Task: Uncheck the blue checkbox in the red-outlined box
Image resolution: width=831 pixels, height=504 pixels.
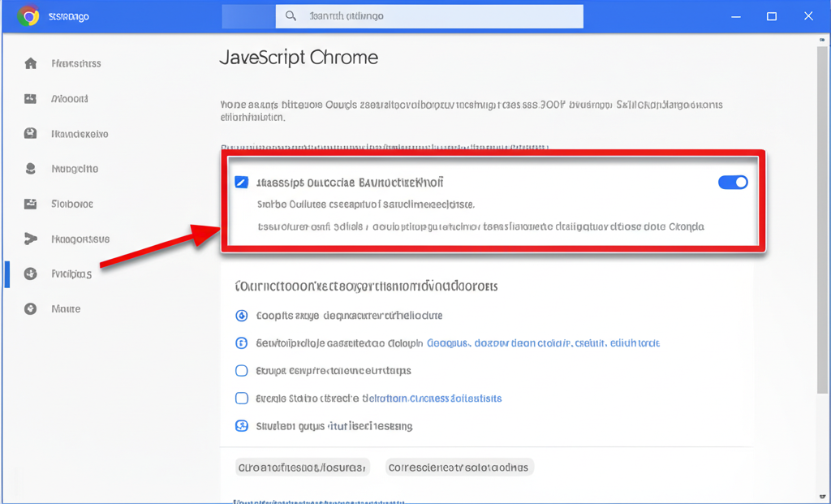Action: pos(241,182)
